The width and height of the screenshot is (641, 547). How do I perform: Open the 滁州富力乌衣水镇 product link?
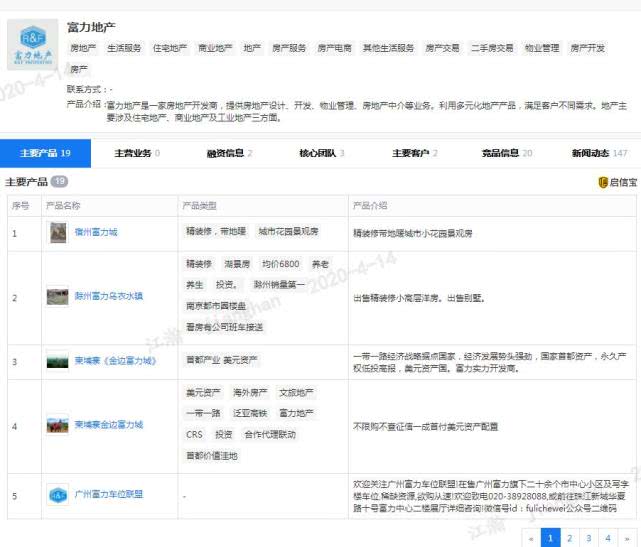pos(109,296)
